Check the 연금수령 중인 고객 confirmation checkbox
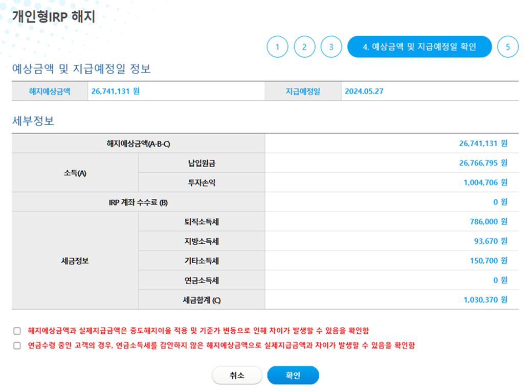Viewport: 532px width, 392px height. pyautogui.click(x=17, y=345)
